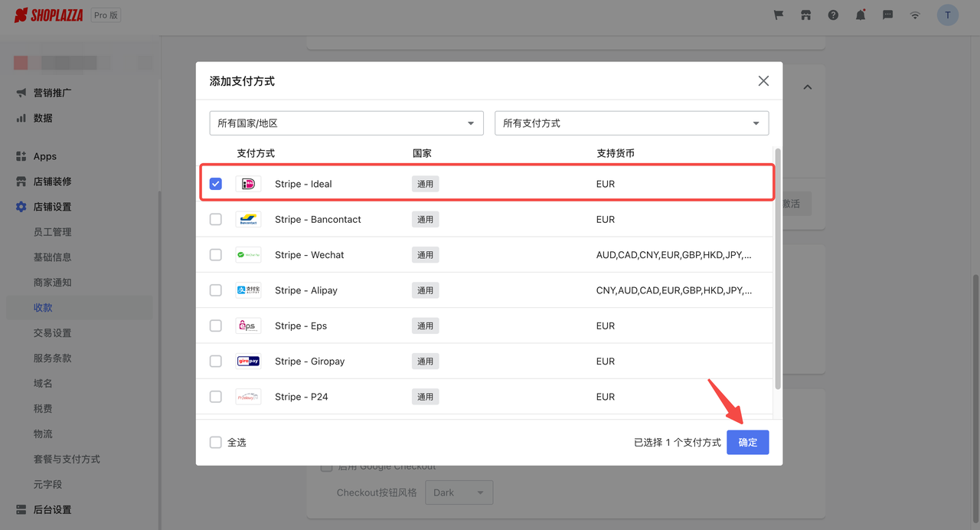
Task: Click the Eps payment logo
Action: coord(248,326)
